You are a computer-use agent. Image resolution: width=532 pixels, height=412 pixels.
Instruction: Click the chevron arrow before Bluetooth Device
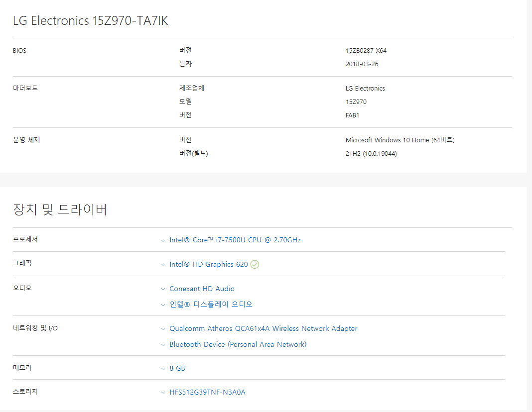[163, 345]
